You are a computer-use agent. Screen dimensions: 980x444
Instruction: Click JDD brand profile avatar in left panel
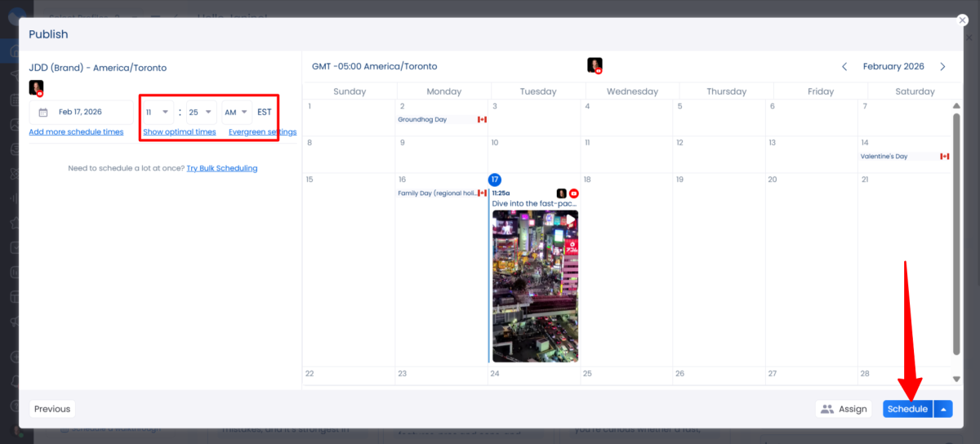pyautogui.click(x=36, y=88)
